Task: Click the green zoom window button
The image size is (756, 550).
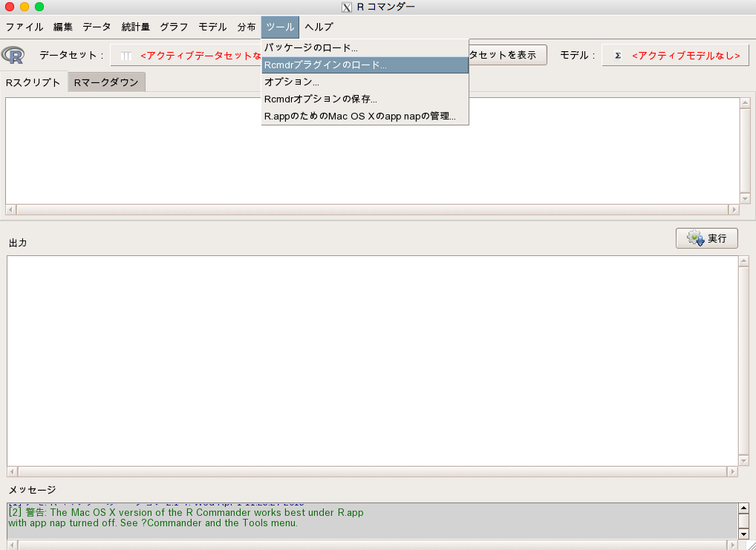Action: (39, 7)
